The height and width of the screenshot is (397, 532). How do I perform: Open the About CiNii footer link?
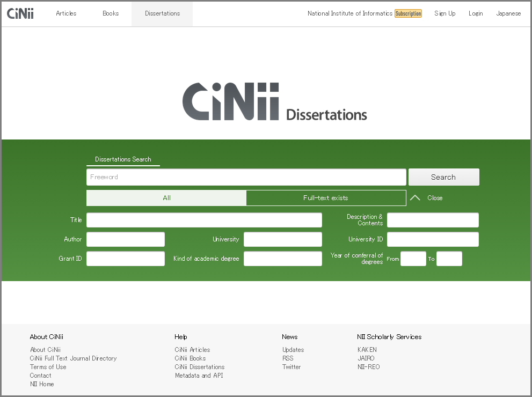point(46,350)
